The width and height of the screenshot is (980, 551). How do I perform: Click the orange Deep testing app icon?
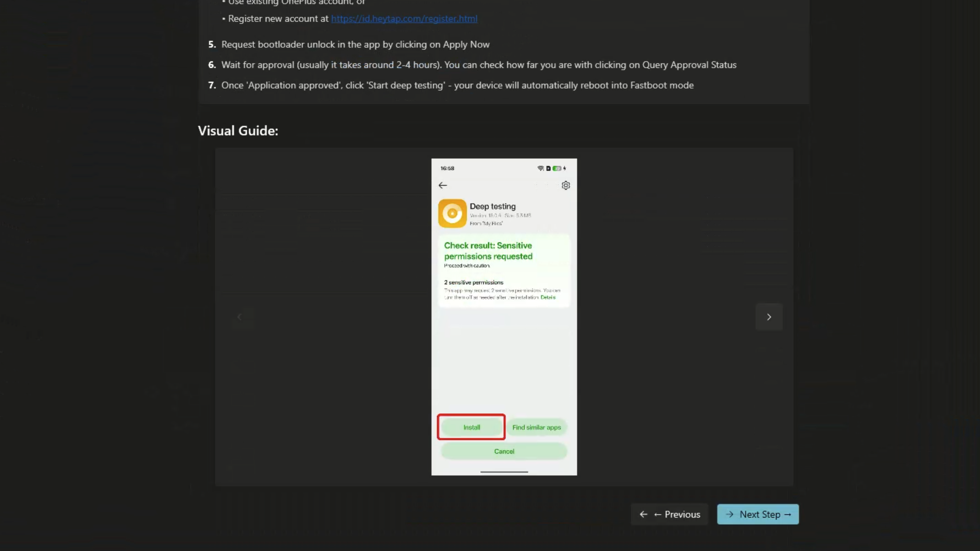(x=452, y=213)
